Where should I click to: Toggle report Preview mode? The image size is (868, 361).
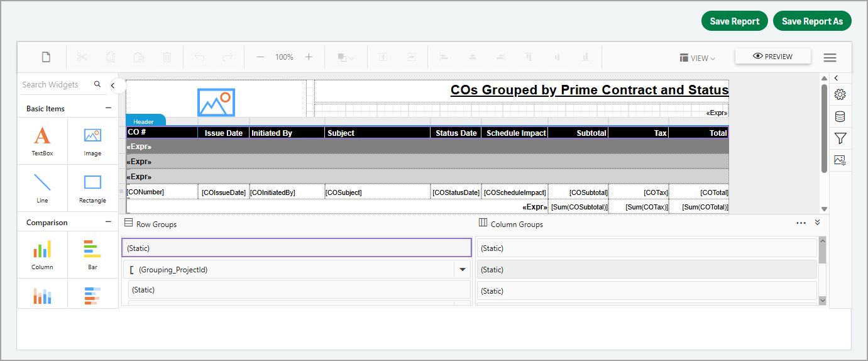[772, 57]
